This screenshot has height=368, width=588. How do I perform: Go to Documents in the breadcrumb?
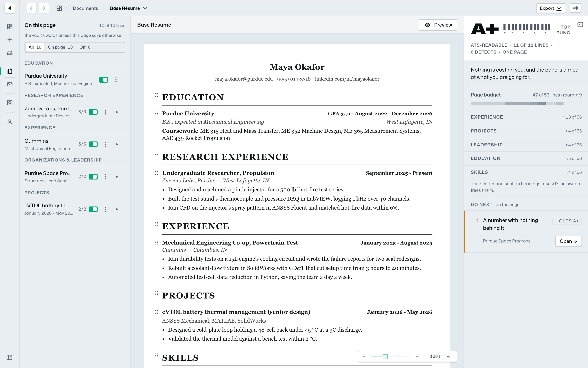[x=85, y=8]
